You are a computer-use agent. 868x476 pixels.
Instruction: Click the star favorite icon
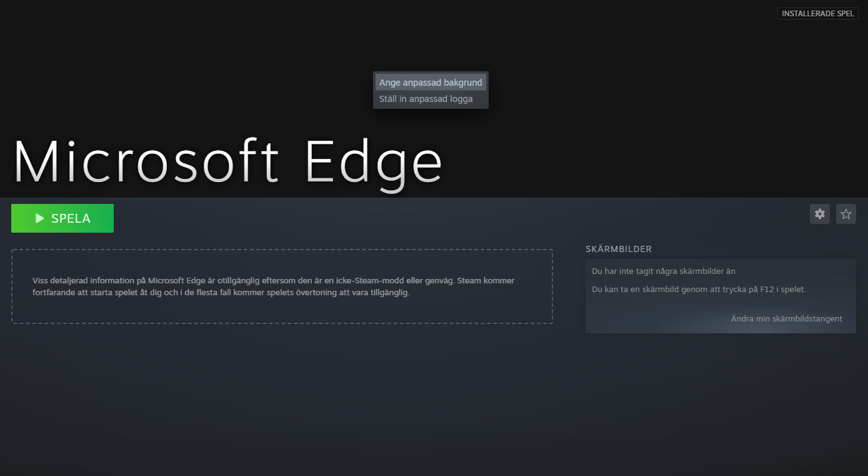pyautogui.click(x=846, y=214)
